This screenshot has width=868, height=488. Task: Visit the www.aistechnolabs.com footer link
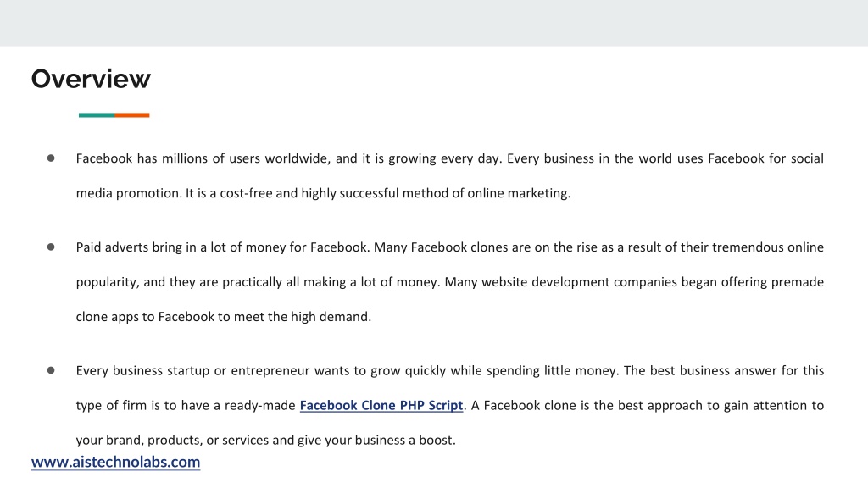click(115, 462)
